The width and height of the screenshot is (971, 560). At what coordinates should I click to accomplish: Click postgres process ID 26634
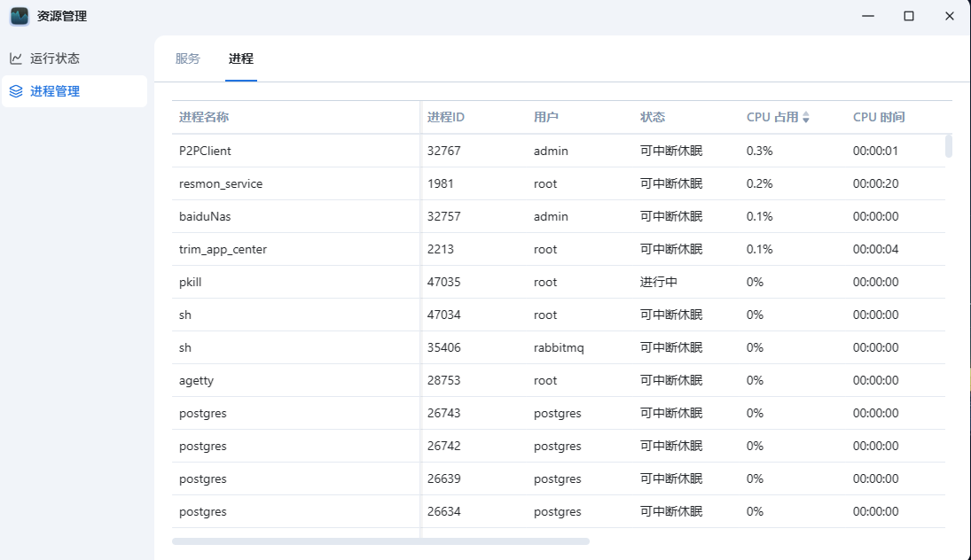pos(444,512)
